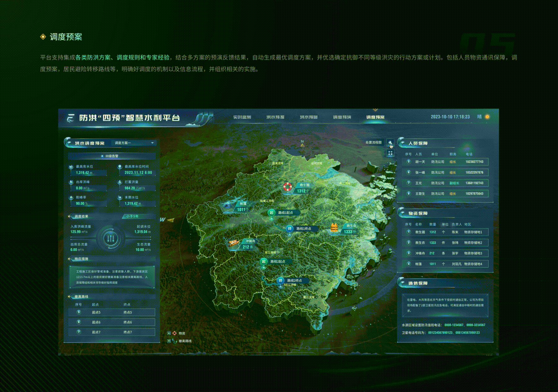Switch to the 调度预演 tab
The width and height of the screenshot is (558, 392).
[342, 117]
